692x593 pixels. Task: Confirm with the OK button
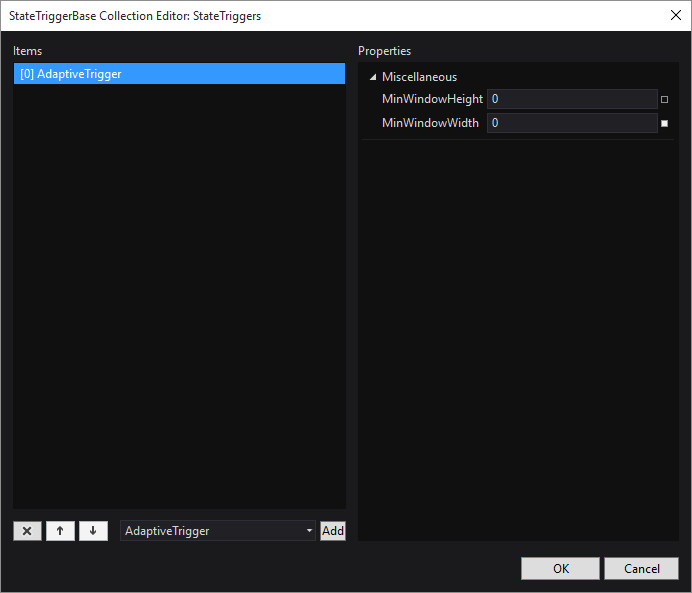(x=560, y=568)
